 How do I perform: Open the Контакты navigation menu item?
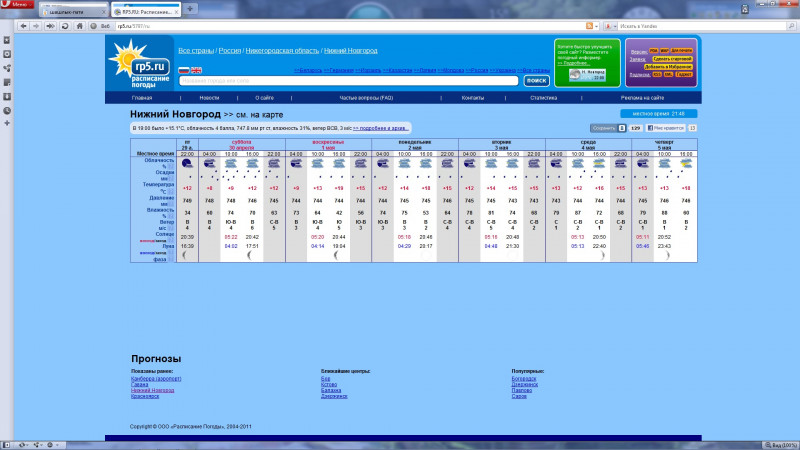[x=473, y=98]
